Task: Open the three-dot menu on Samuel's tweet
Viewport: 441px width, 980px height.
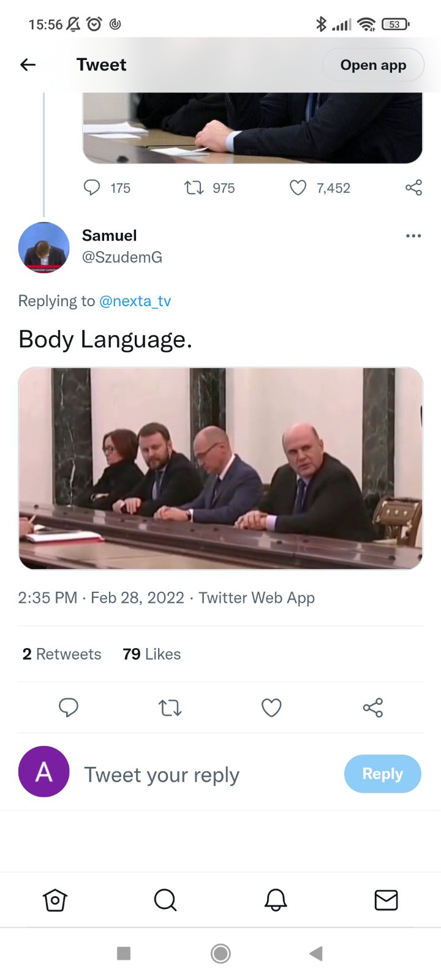Action: (x=413, y=236)
